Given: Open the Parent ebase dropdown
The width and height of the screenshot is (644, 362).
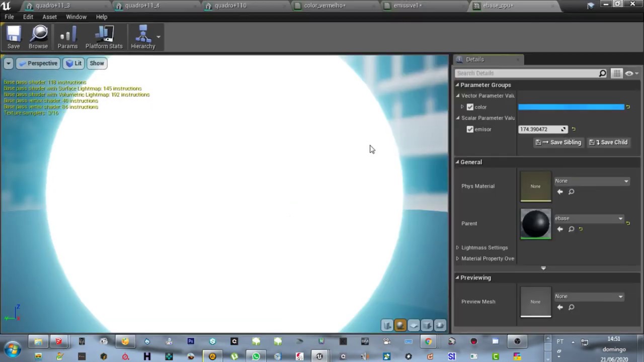Looking at the screenshot, I should [589, 219].
